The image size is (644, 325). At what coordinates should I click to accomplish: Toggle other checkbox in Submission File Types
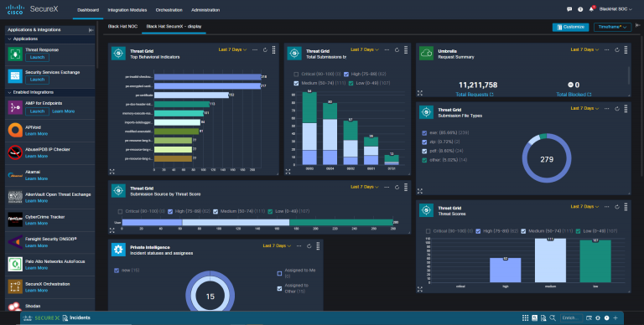(424, 160)
